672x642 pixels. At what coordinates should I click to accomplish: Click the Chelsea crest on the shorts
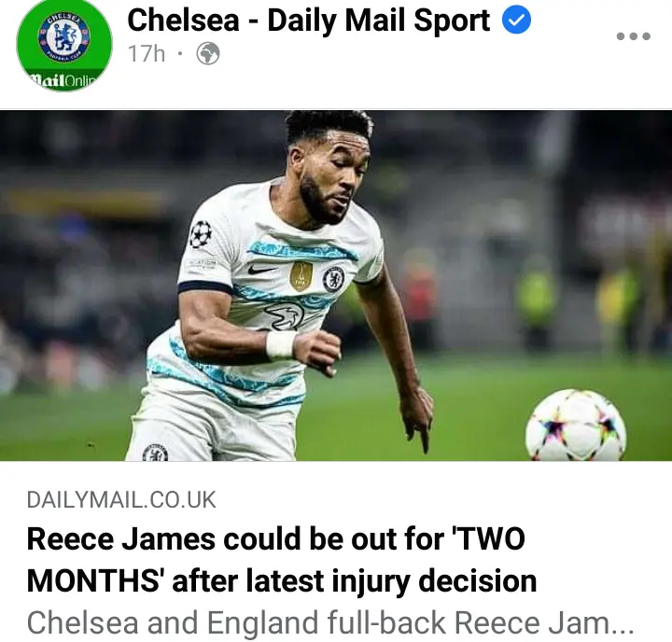coord(155,453)
